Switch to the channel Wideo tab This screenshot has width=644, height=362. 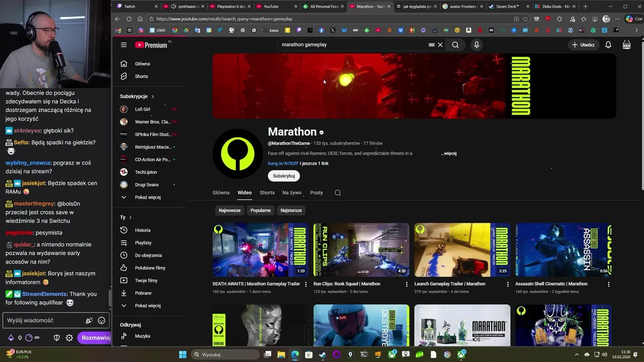coord(245,193)
